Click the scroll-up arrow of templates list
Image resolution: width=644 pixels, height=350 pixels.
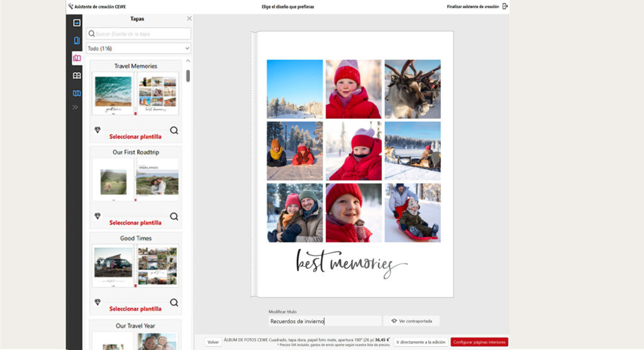[188, 61]
